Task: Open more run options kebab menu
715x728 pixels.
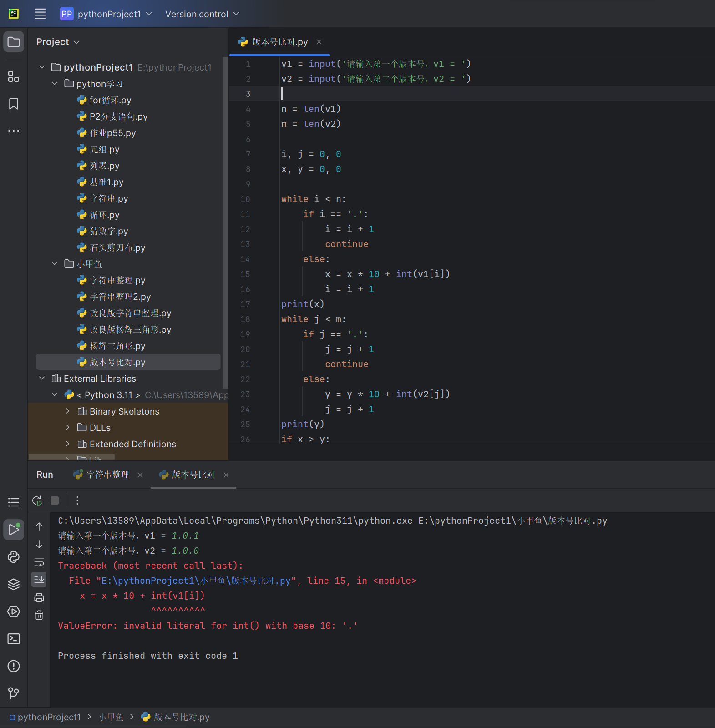Action: click(77, 500)
